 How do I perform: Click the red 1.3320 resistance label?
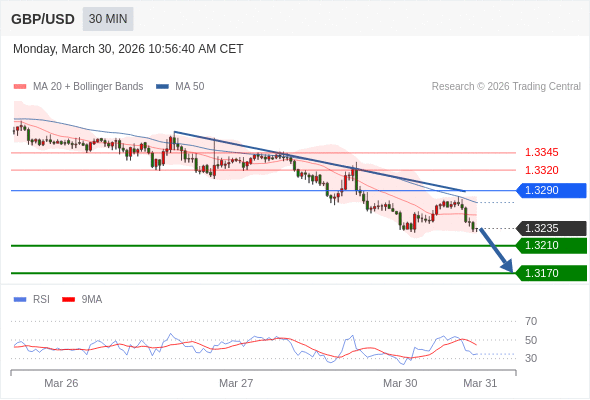point(541,170)
